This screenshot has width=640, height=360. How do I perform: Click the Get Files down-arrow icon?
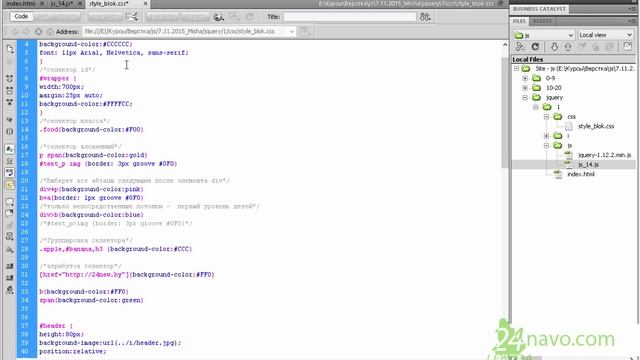point(554,47)
